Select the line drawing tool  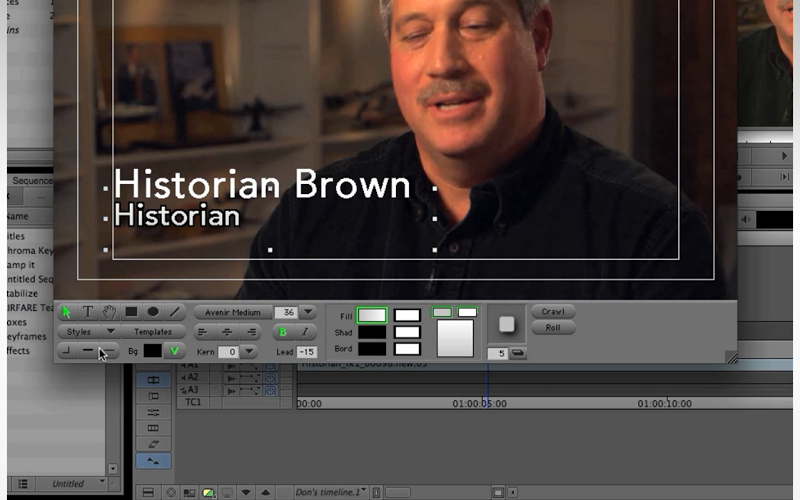(175, 312)
